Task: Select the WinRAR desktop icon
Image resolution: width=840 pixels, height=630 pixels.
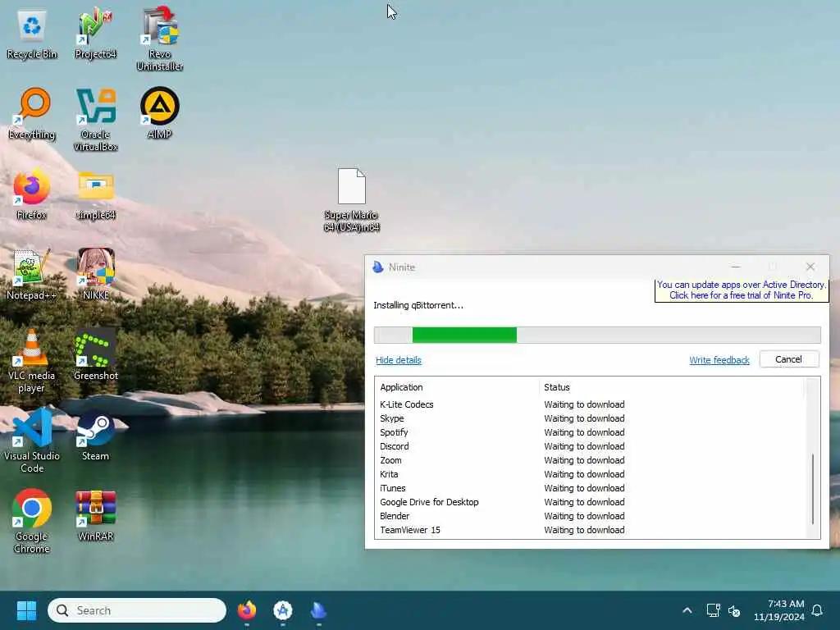Action: 95,515
